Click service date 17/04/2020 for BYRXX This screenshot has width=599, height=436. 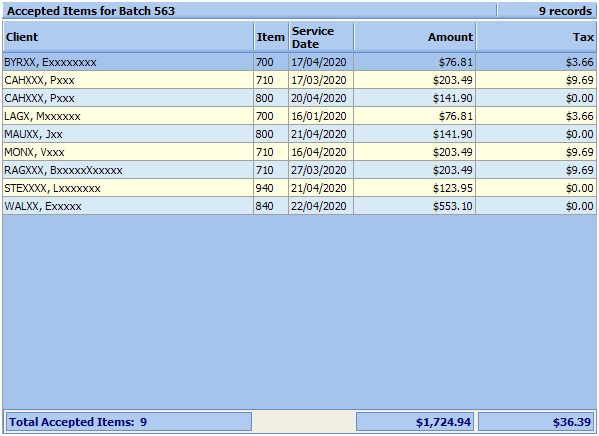pyautogui.click(x=321, y=62)
